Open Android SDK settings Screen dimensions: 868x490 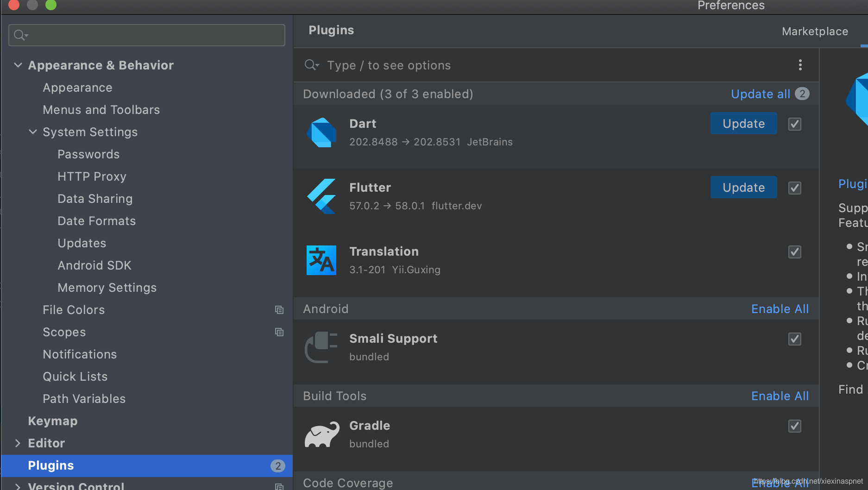94,265
